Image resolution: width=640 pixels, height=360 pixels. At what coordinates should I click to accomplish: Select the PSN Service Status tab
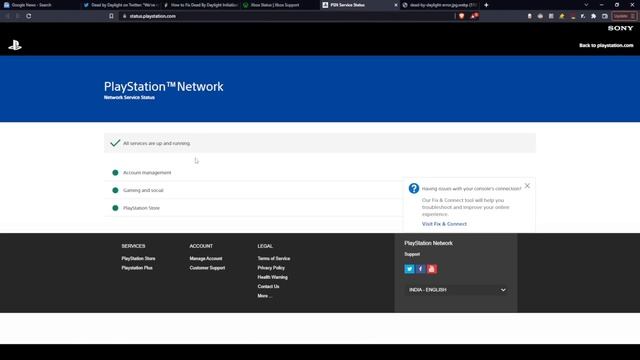359,5
